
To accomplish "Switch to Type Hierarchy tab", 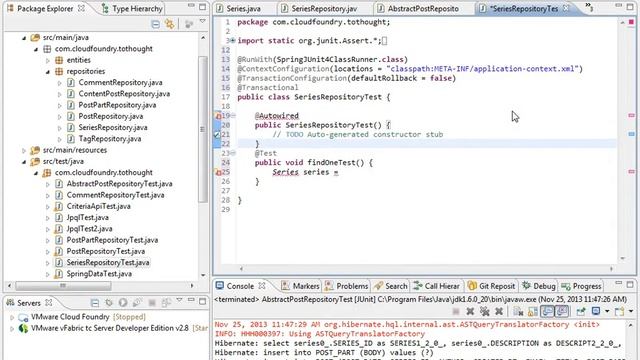I will (x=132, y=9).
